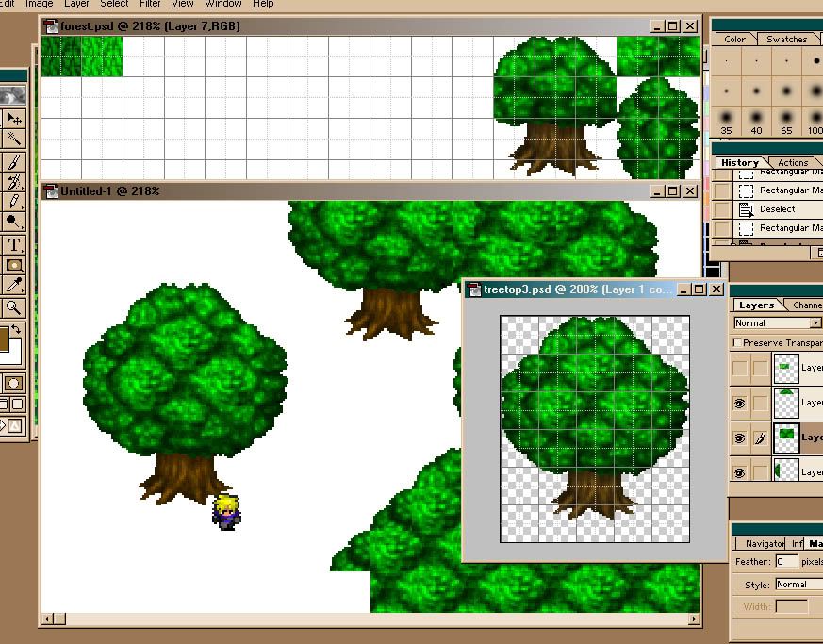Image resolution: width=823 pixels, height=644 pixels.
Task: Close the treetop3.psd window
Action: click(x=716, y=289)
